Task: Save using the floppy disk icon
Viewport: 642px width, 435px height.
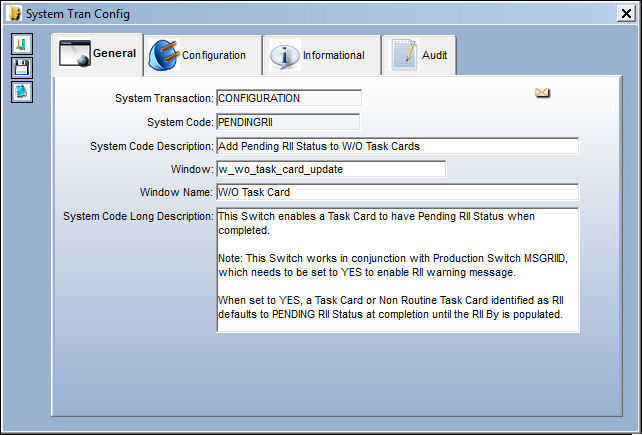Action: pos(22,68)
